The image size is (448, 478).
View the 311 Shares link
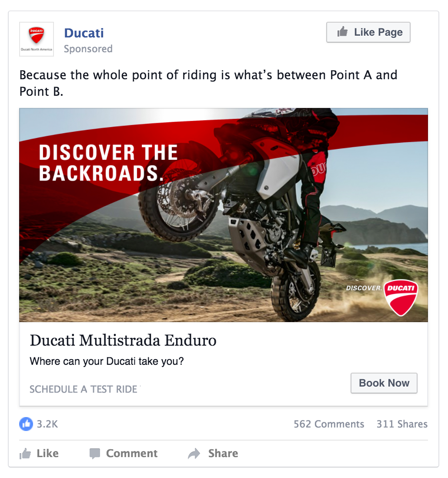[402, 424]
